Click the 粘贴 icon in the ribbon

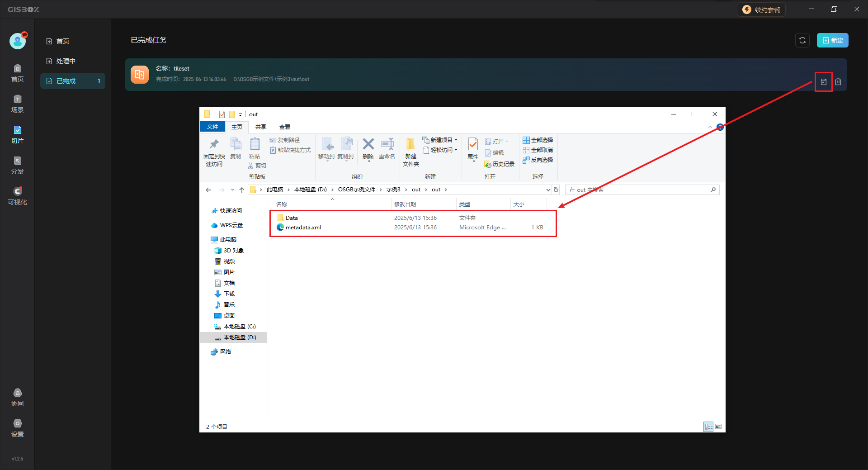click(255, 149)
